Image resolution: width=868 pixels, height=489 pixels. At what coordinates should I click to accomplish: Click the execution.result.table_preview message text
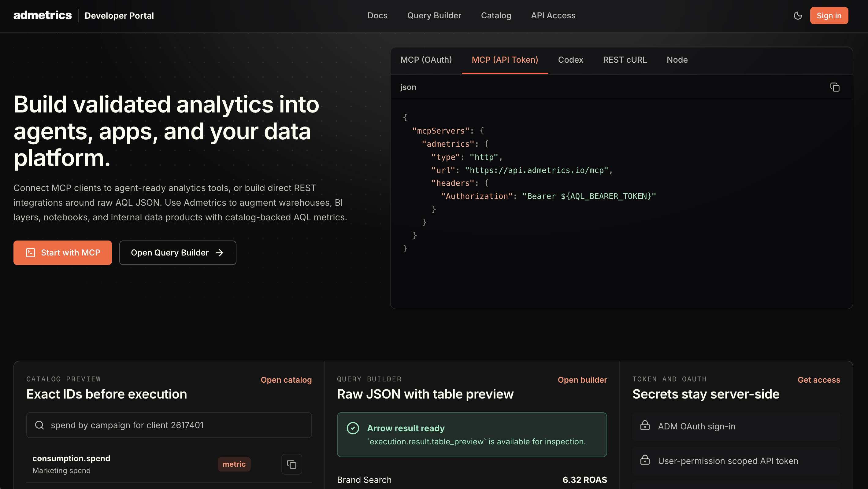477,442
